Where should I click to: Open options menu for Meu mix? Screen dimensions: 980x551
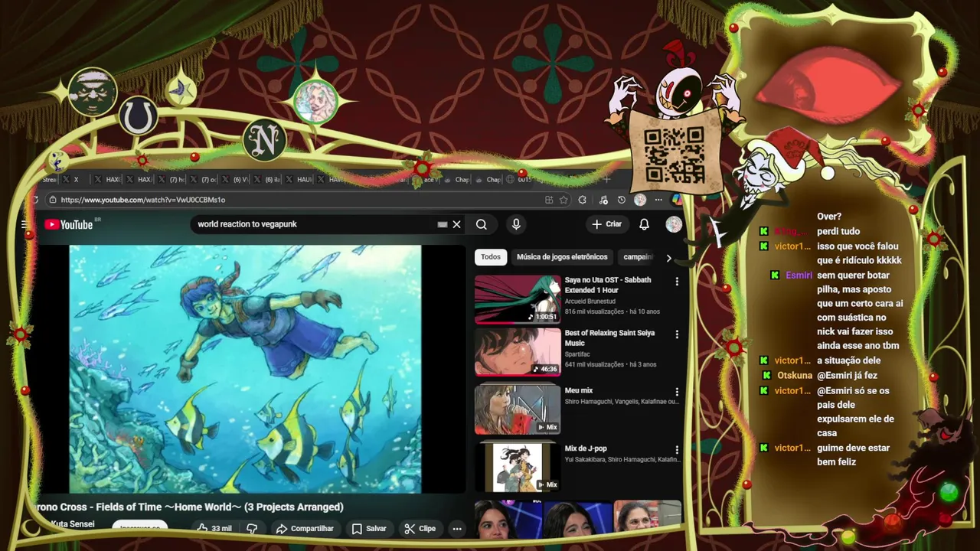point(677,392)
